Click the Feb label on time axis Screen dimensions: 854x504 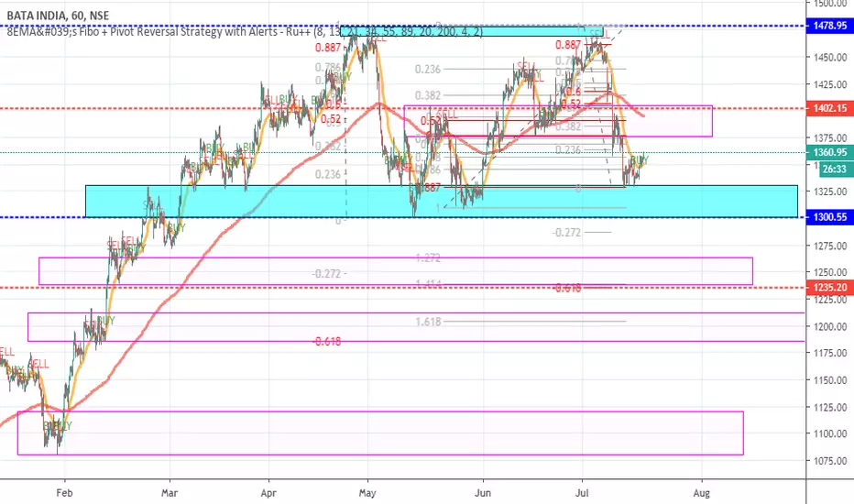tap(64, 493)
